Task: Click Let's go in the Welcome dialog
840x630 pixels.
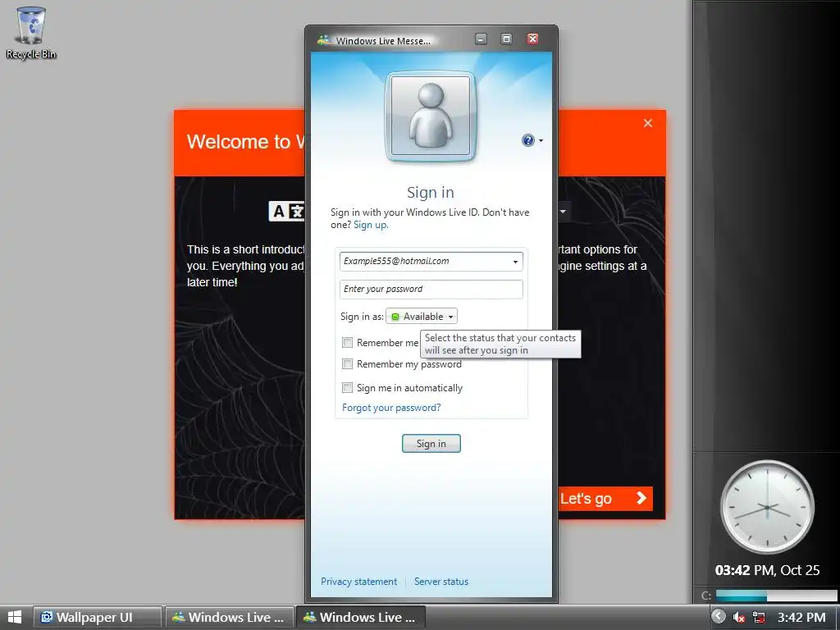Action: click(x=605, y=499)
